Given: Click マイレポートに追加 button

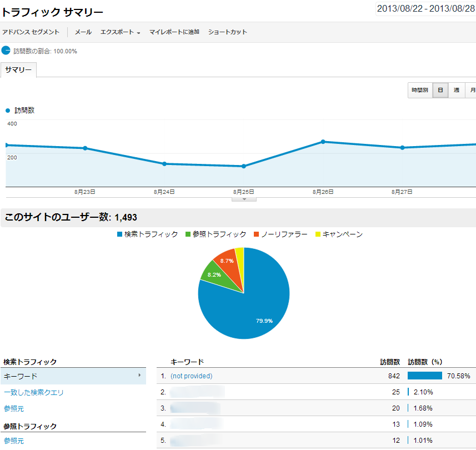Looking at the screenshot, I should pos(174,32).
